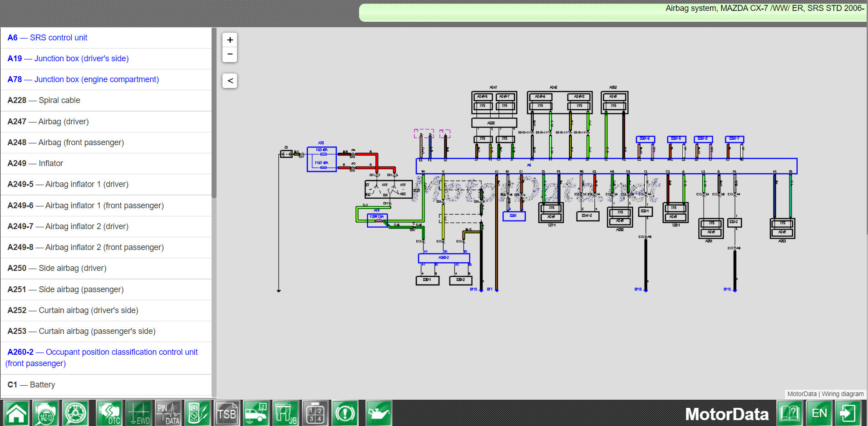Viewport: 868px width, 426px height.
Task: Open the connector pinout 1-2-3-4 icon
Action: (x=315, y=413)
